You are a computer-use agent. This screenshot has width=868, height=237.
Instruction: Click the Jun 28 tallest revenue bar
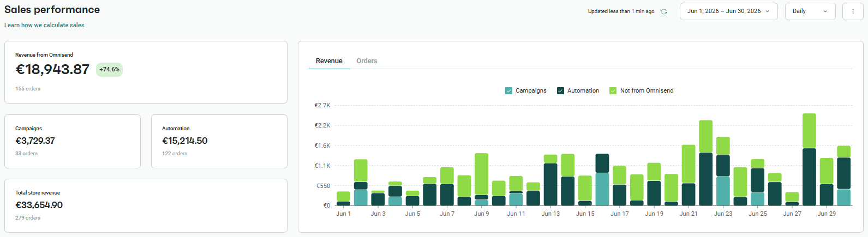(x=809, y=160)
